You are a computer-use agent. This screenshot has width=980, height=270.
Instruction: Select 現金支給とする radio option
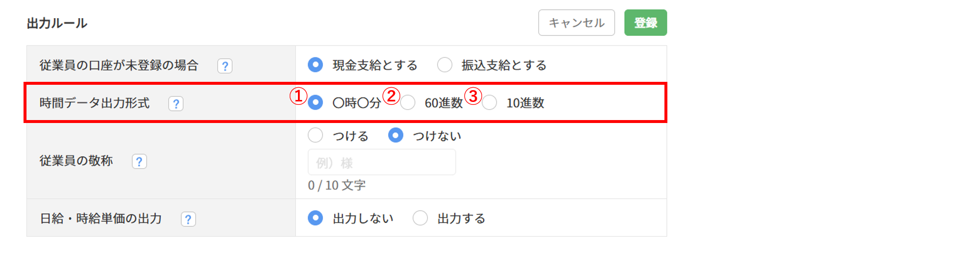(315, 65)
